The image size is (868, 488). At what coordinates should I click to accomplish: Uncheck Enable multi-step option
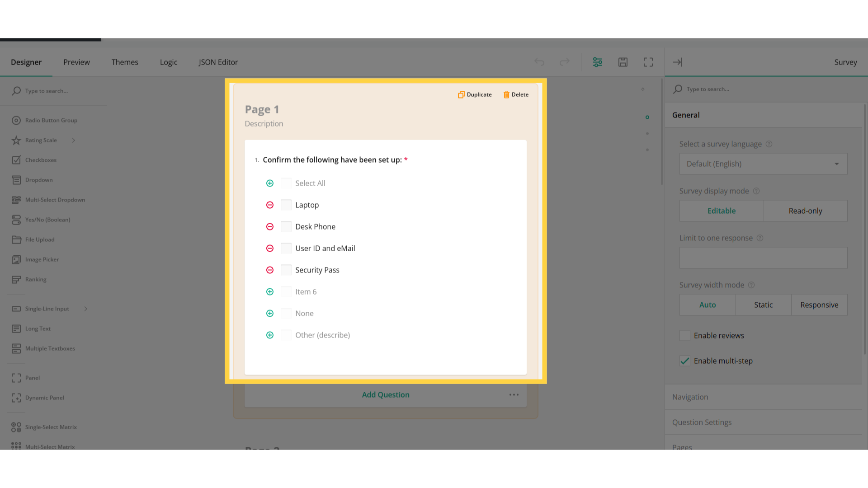(685, 361)
